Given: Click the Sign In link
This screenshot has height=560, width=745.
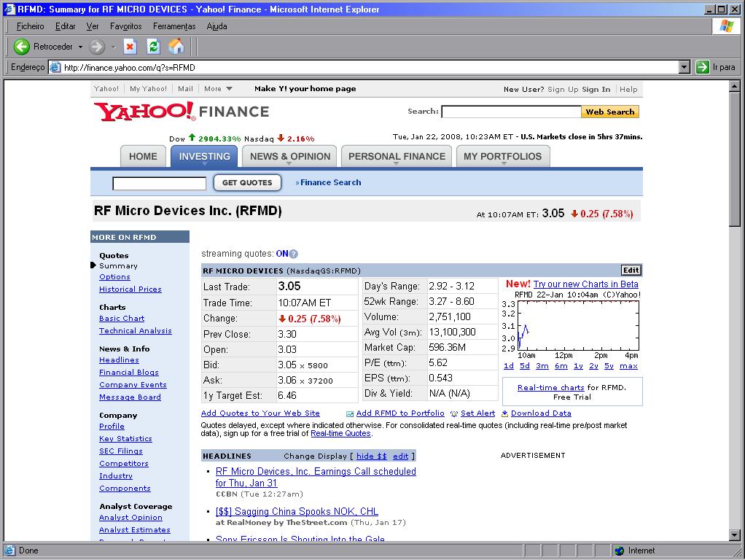Looking at the screenshot, I should (x=596, y=90).
